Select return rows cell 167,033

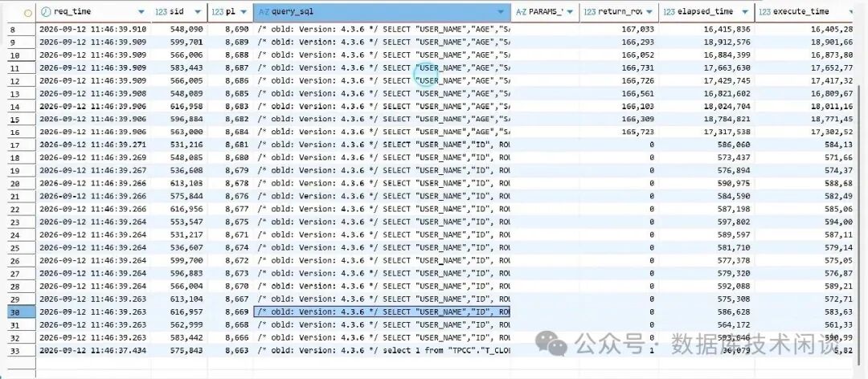[619, 30]
